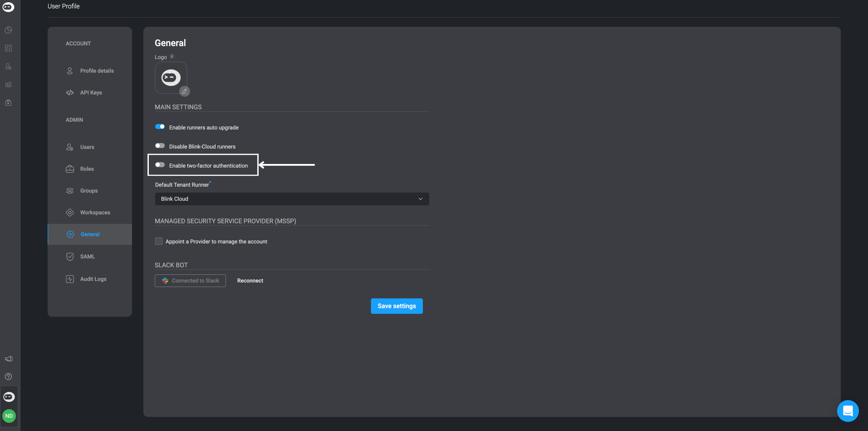Toggle Enable runners auto upgrade
The height and width of the screenshot is (431, 868).
(160, 127)
